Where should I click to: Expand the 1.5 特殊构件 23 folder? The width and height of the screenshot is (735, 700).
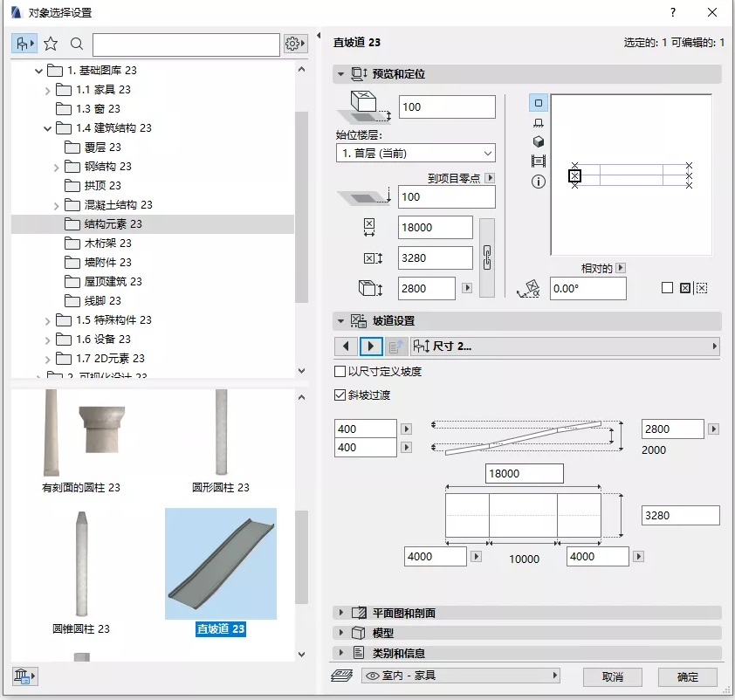tap(47, 321)
